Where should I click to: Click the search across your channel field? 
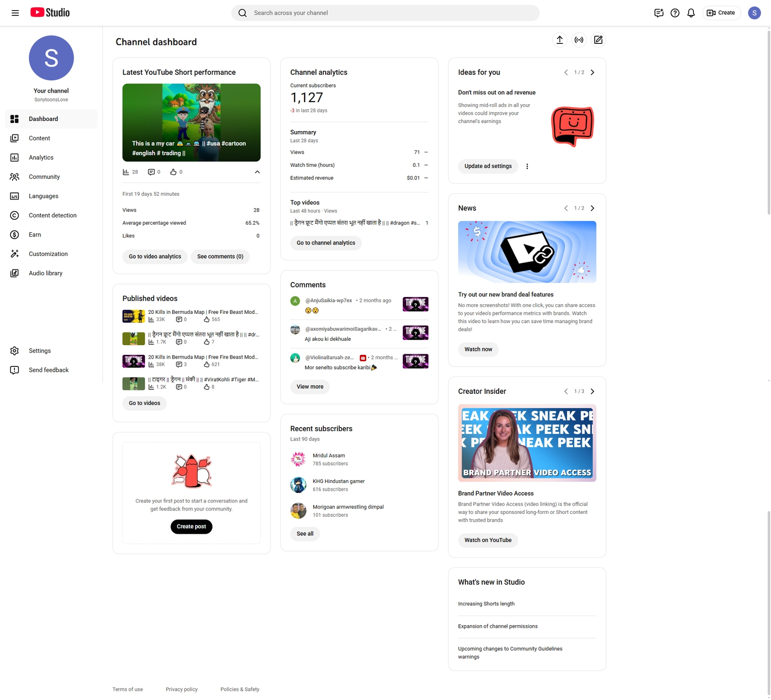click(385, 13)
